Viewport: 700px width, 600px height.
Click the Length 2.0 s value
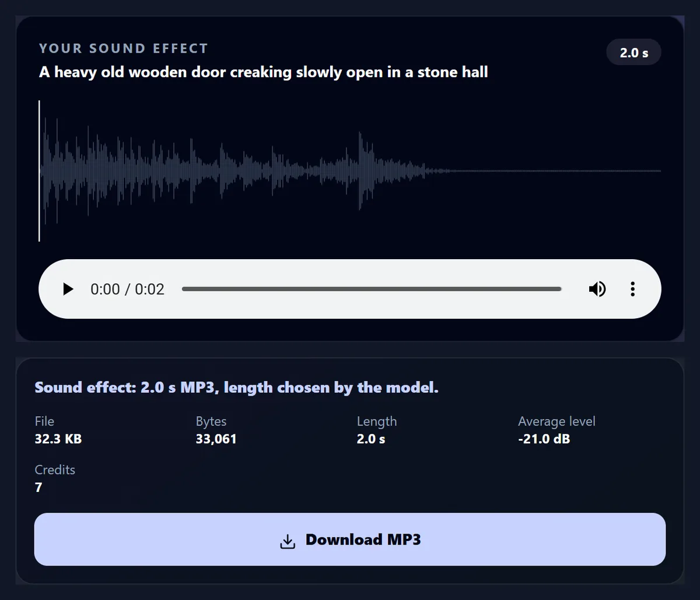click(371, 439)
